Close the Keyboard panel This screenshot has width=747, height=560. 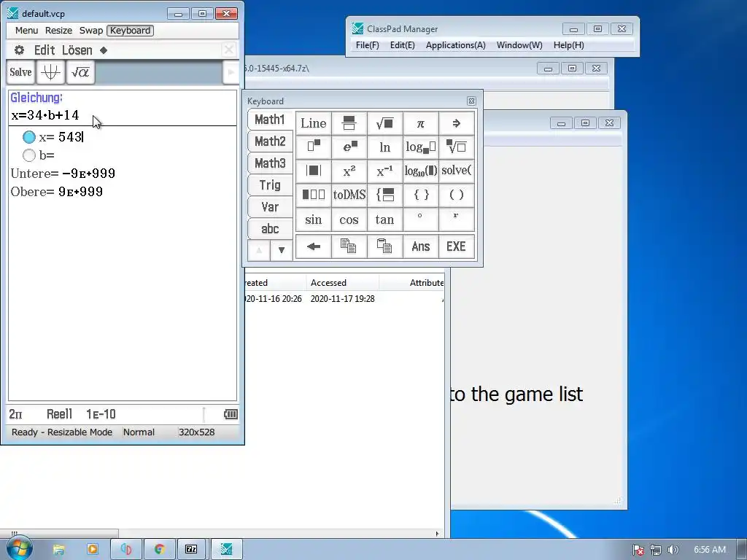click(x=471, y=101)
